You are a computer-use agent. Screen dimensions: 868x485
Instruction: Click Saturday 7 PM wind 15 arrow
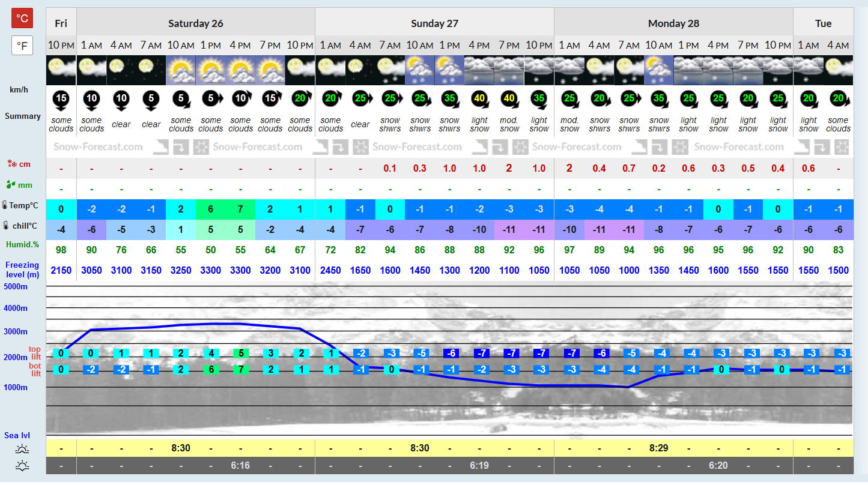pyautogui.click(x=271, y=100)
